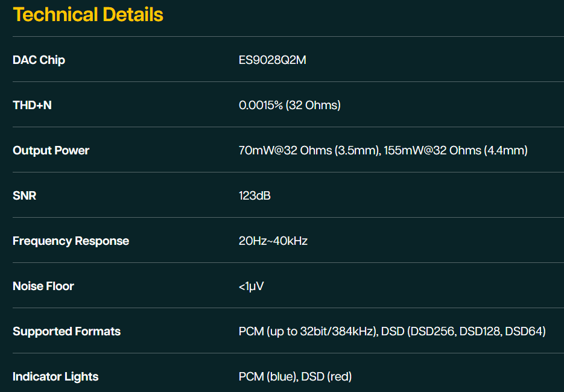
Task: Click the Indicator Lights label
Action: point(55,377)
